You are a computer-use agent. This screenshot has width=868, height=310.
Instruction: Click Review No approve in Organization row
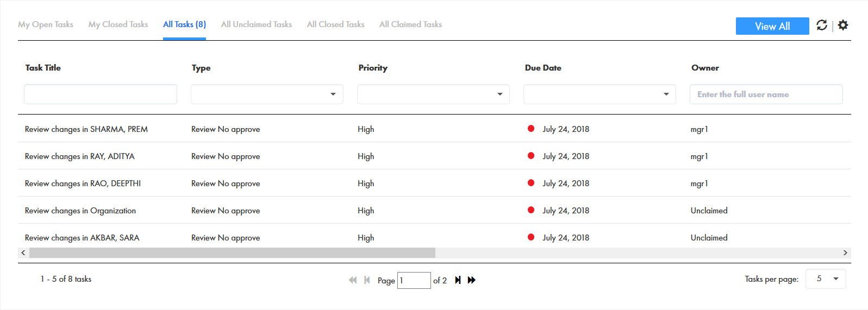pyautogui.click(x=226, y=211)
